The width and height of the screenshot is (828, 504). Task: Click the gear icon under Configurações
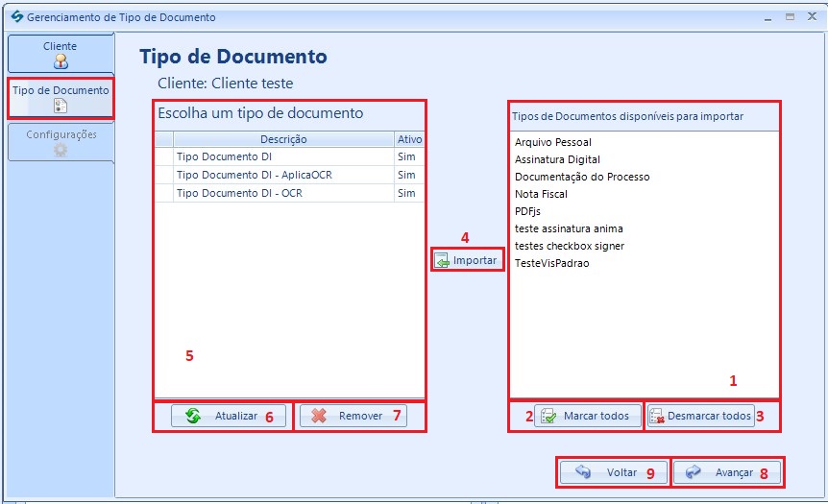tap(61, 150)
